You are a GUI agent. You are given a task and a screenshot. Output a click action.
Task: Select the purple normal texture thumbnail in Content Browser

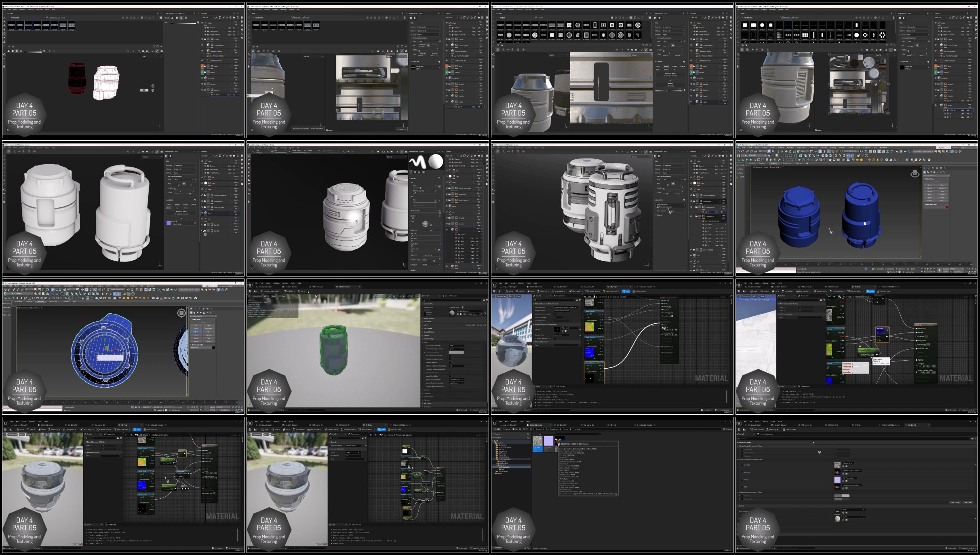coord(548,441)
